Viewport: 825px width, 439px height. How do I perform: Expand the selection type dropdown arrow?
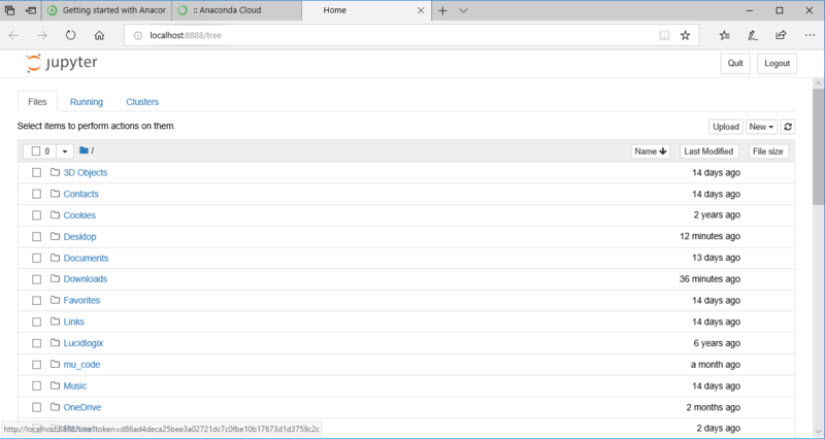click(65, 151)
